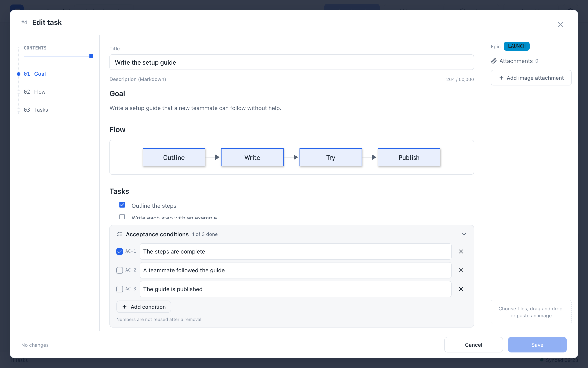Check AC-2 acceptance condition
This screenshot has height=368, width=588.
120,270
